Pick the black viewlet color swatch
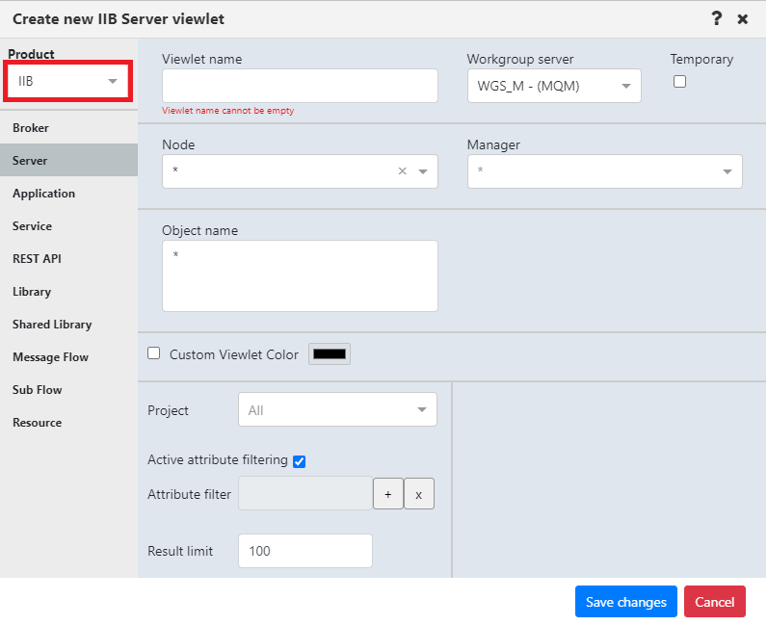Viewport: 766px width, 624px height. (329, 354)
